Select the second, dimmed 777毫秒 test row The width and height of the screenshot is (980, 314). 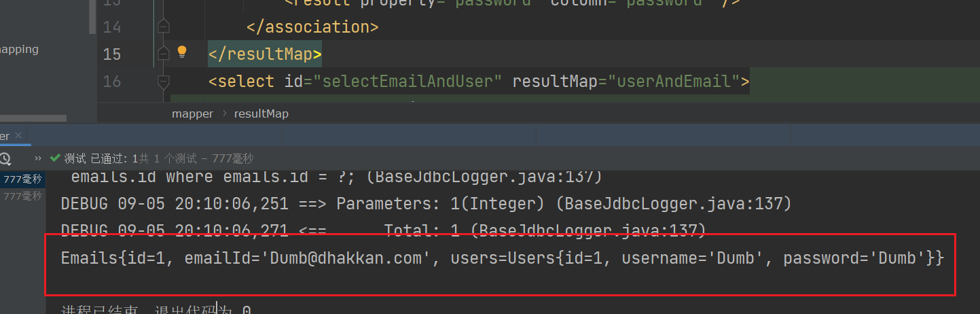[x=22, y=196]
